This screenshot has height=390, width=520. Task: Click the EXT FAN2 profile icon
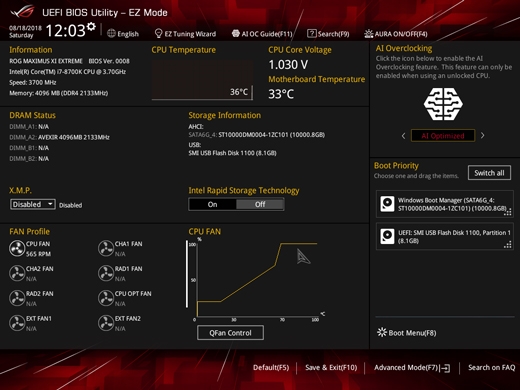click(106, 323)
